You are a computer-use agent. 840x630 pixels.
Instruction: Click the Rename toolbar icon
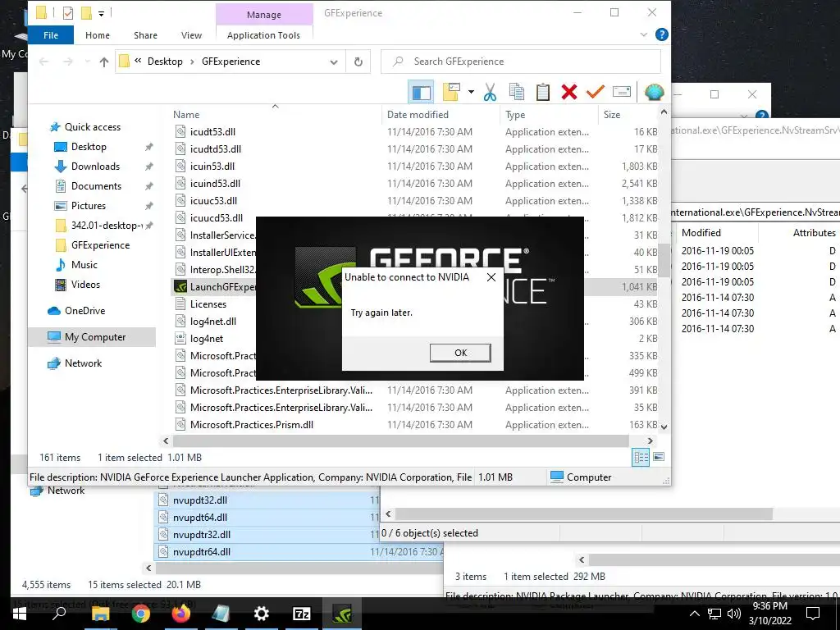point(622,92)
